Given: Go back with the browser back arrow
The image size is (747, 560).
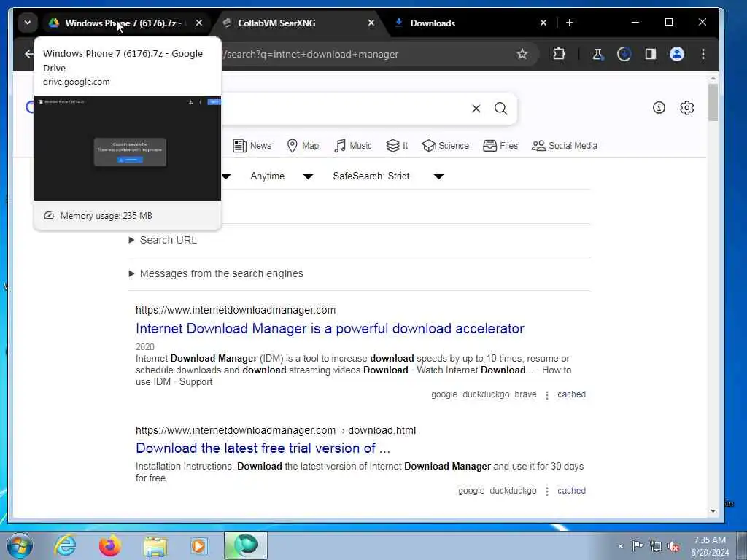Looking at the screenshot, I should [29, 54].
